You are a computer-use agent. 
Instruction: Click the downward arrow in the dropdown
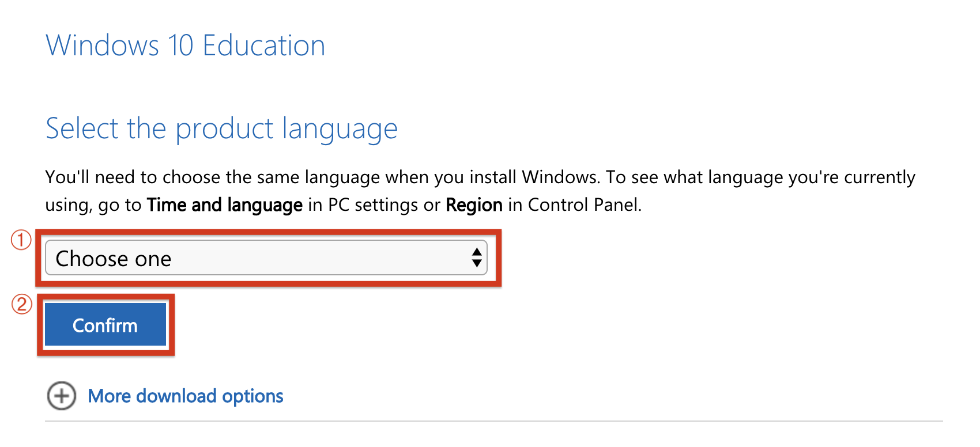(477, 264)
